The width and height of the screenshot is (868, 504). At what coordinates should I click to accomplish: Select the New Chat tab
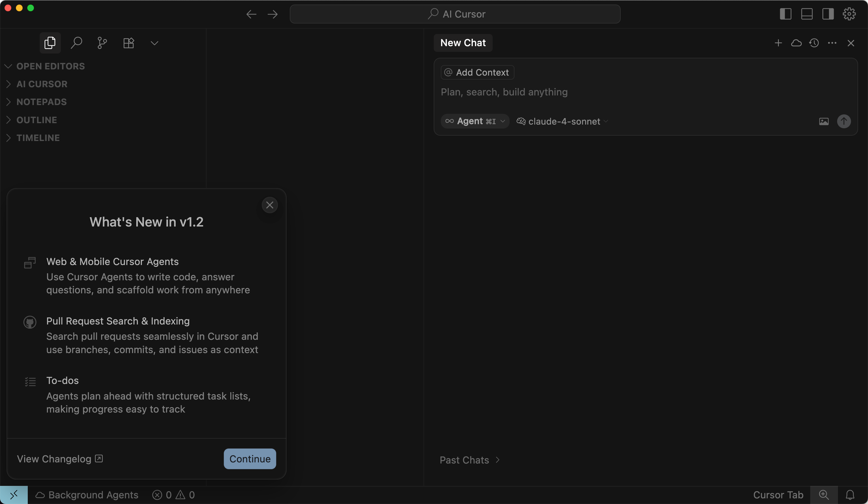pos(463,43)
